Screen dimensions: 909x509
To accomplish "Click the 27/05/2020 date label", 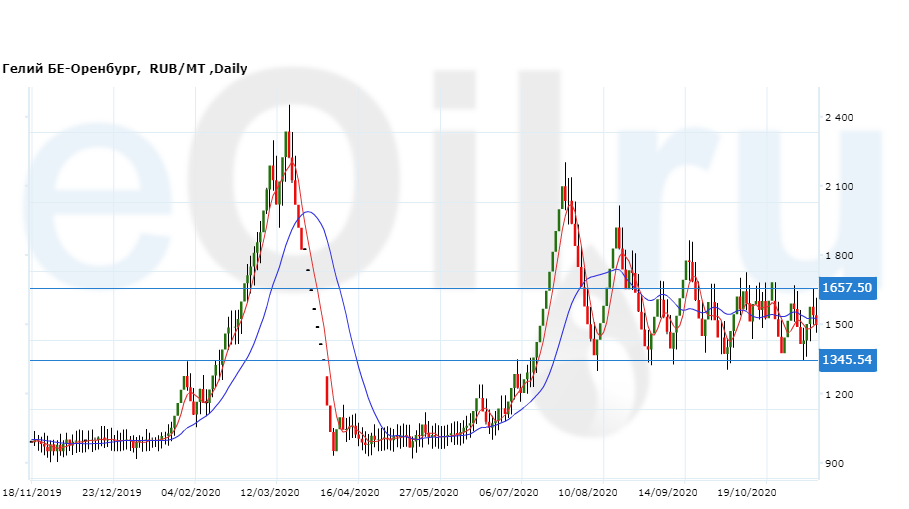I will pos(429,493).
